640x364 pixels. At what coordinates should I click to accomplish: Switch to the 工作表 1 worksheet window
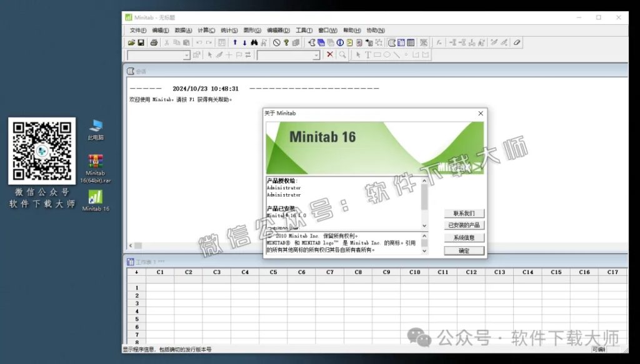coord(148,262)
